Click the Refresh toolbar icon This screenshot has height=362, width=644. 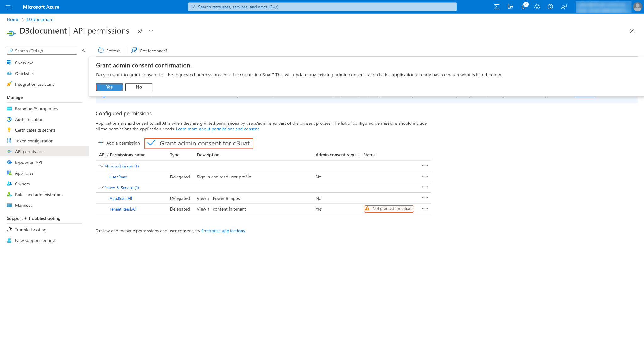(x=101, y=51)
